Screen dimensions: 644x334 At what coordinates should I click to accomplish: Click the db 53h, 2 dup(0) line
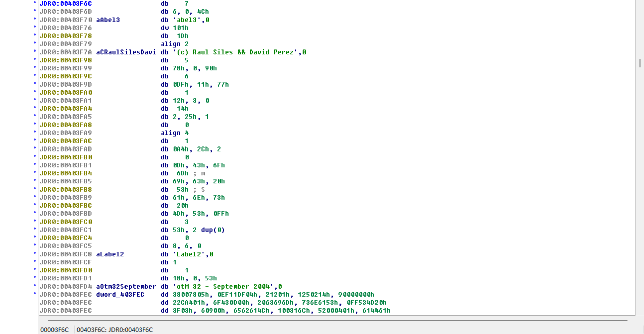193,230
